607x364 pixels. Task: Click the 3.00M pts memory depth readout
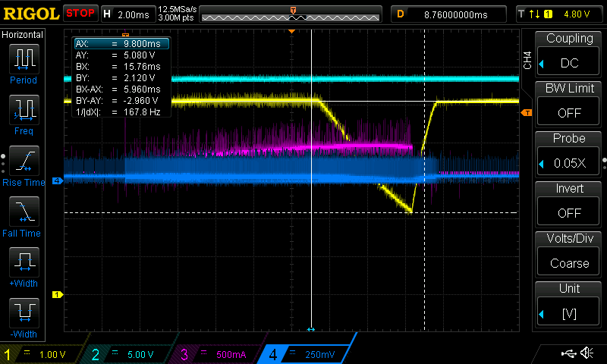[176, 17]
